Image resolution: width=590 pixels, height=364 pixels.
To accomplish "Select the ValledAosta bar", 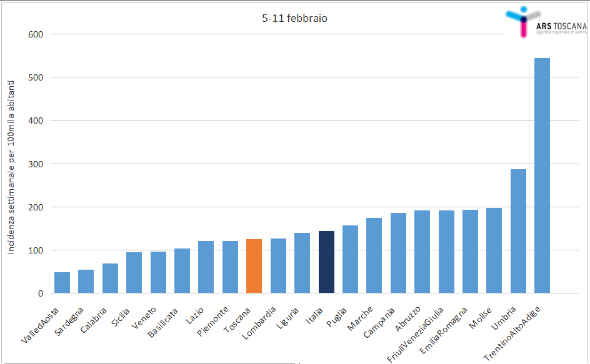I will 62,282.
